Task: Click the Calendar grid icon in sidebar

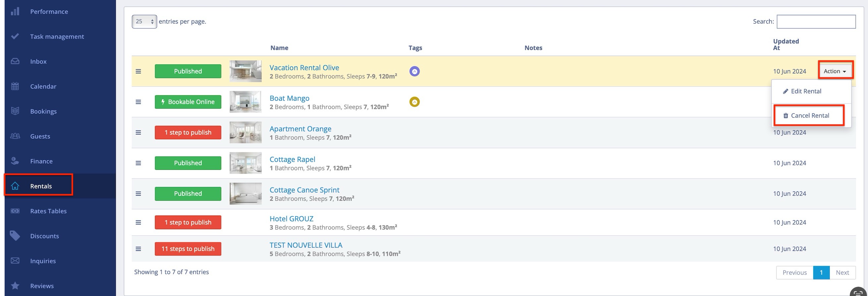Action: 15,86
